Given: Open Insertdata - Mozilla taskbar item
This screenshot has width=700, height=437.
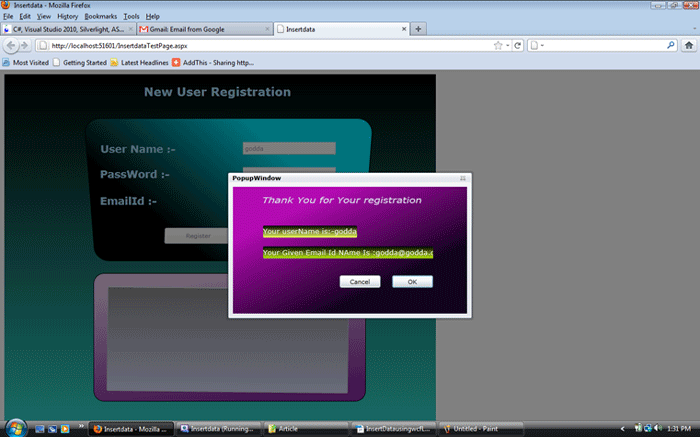Looking at the screenshot, I should point(131,429).
